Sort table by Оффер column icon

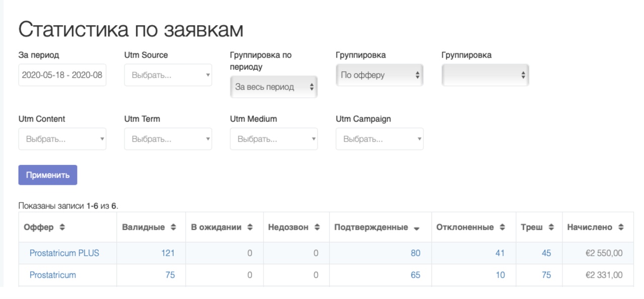click(62, 227)
